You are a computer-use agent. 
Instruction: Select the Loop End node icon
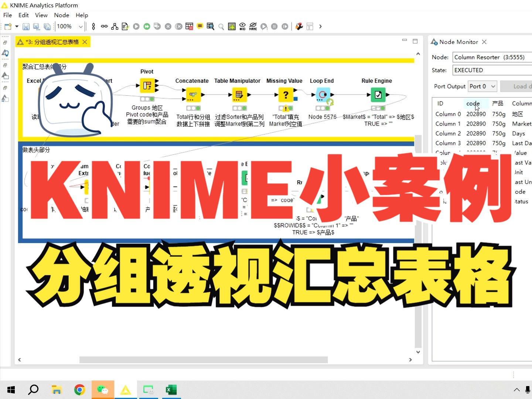[x=323, y=95]
